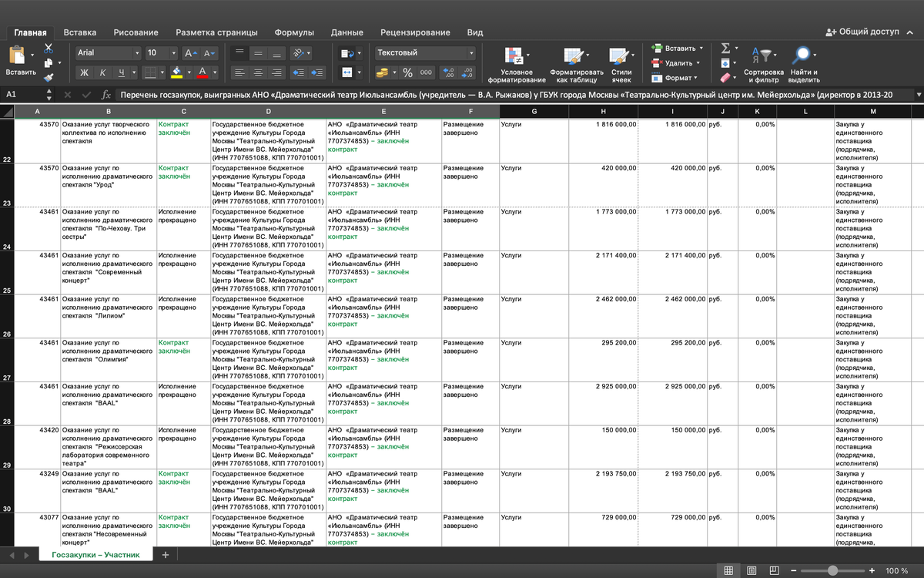This screenshot has height=578, width=924.
Task: Open Sort and Filter (Сортировка и фильтр)
Action: coord(764,65)
